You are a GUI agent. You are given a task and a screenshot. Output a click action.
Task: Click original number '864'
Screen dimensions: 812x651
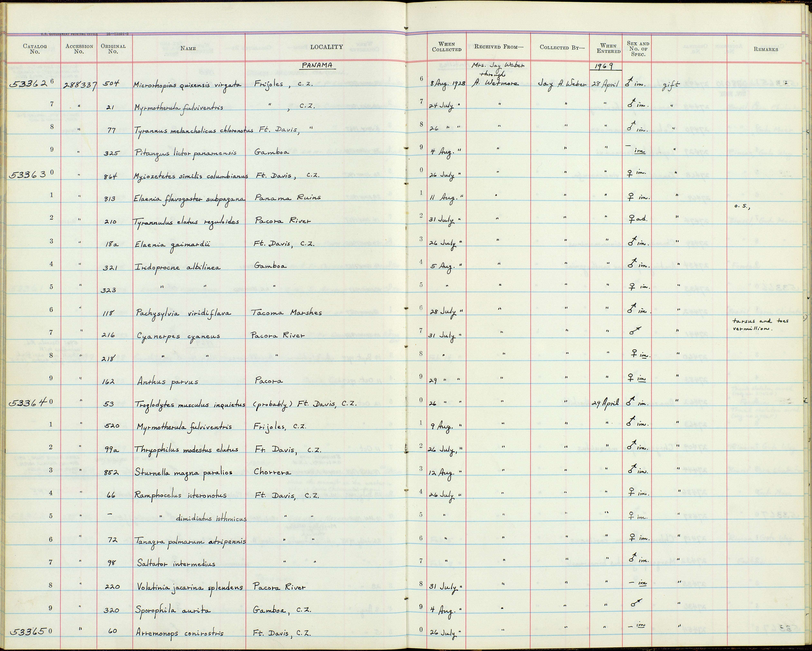coord(111,176)
